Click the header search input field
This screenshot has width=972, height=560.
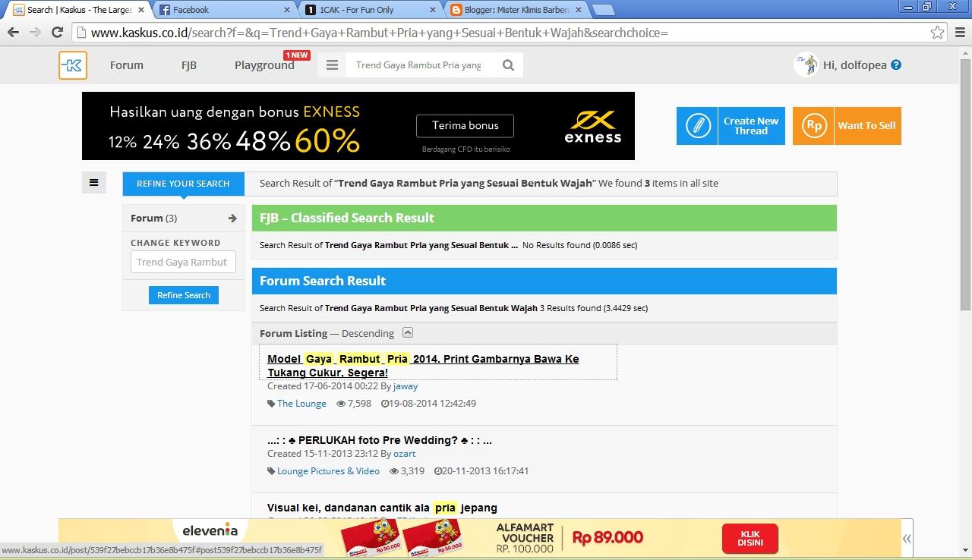click(x=420, y=65)
